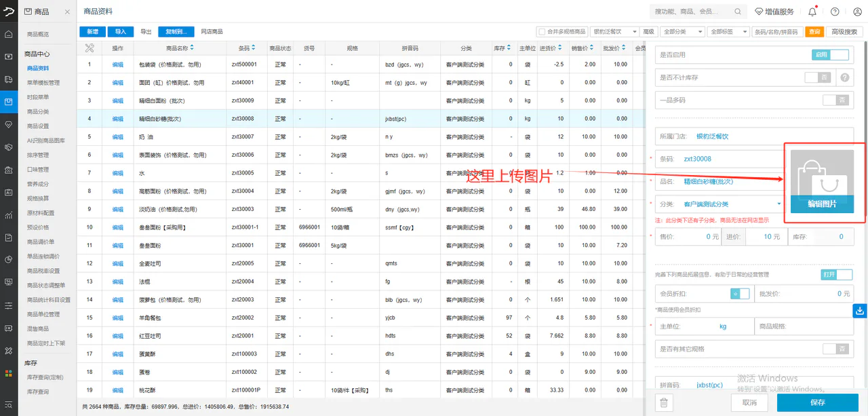Toggle the 打开 extended info switch
This screenshot has width=868, height=416.
click(836, 275)
